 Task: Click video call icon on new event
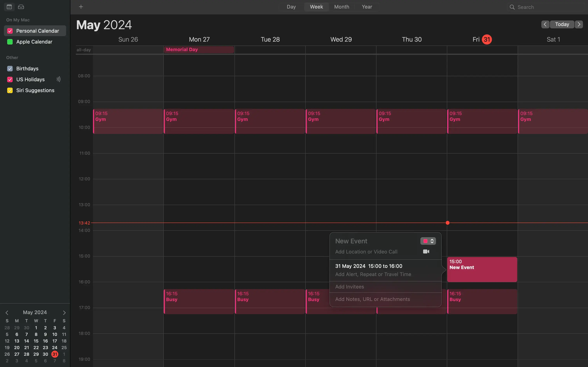pyautogui.click(x=426, y=252)
